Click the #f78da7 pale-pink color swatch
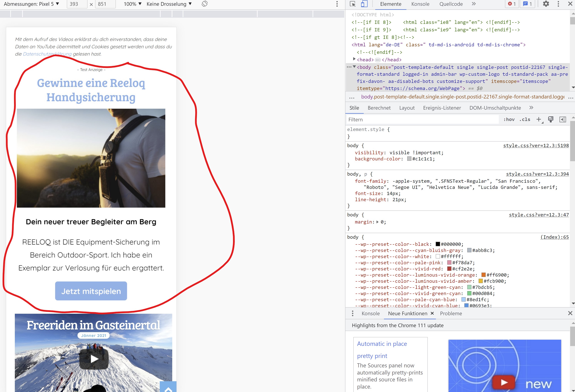 [x=449, y=263]
